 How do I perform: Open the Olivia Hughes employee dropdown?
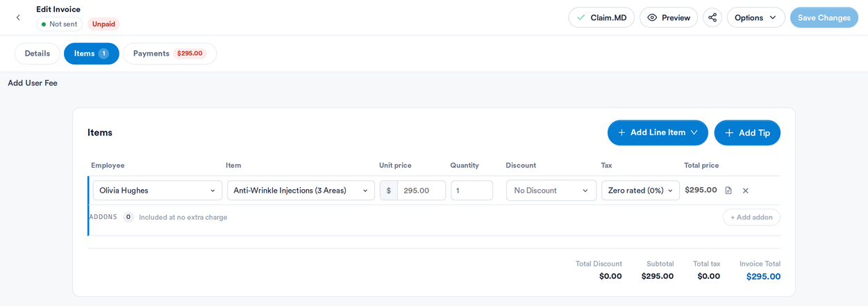158,191
